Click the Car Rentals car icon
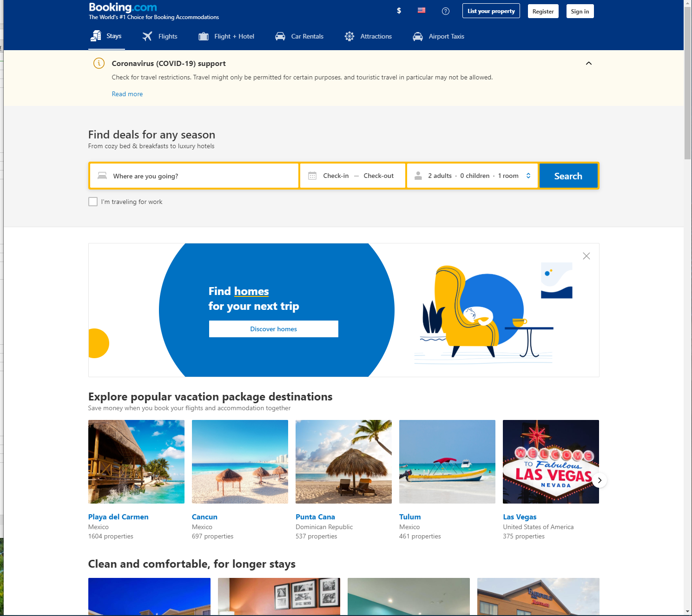This screenshot has width=692, height=616. point(280,36)
